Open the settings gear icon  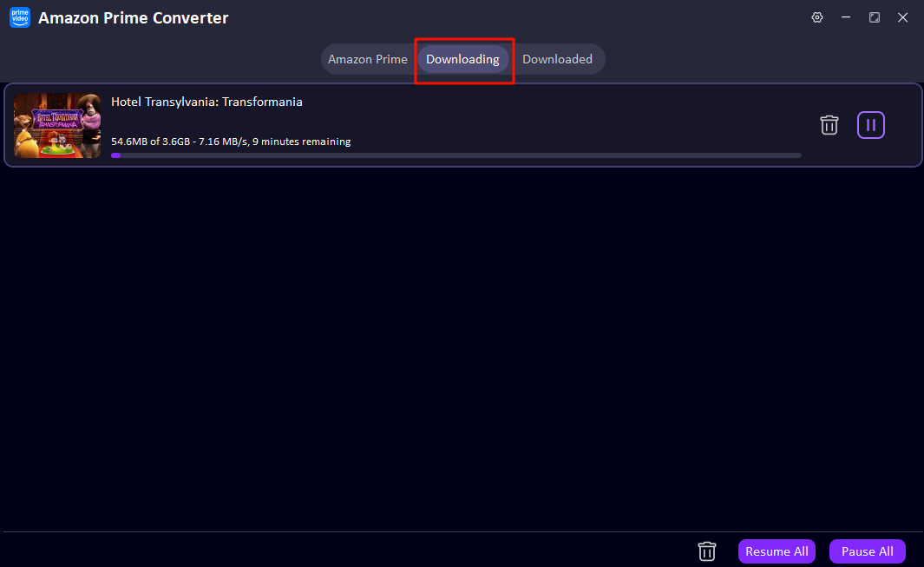pos(816,16)
